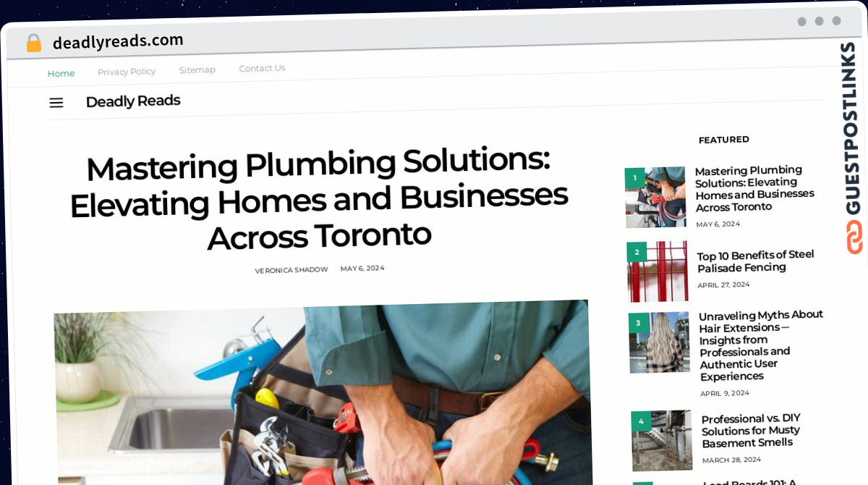Click the deadlyreads.com address bar
Viewport: 868px width, 485px height.
[x=118, y=41]
